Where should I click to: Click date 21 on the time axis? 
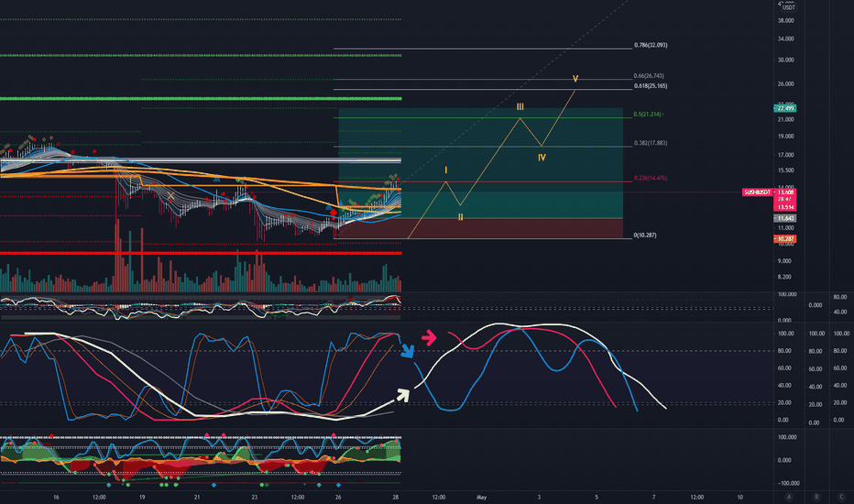point(197,497)
